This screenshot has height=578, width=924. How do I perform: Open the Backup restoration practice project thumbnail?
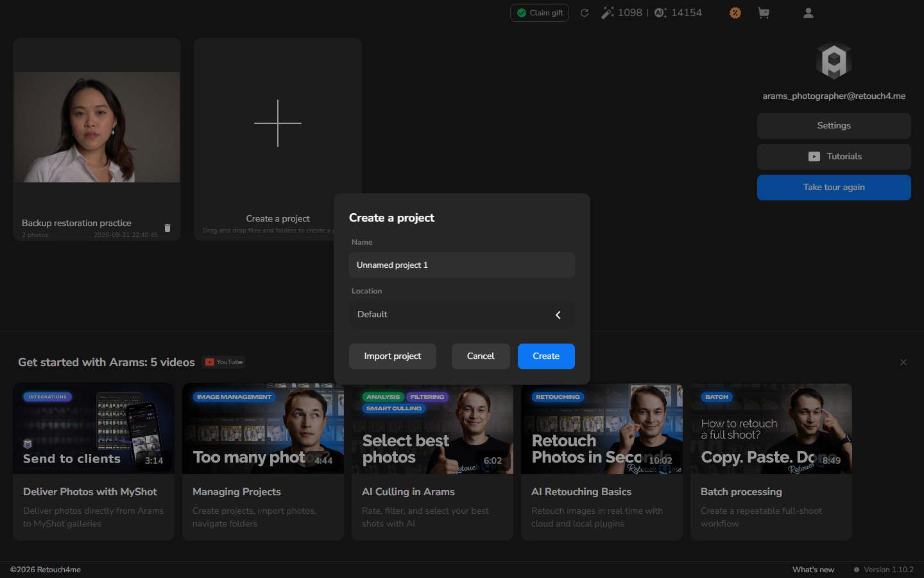click(x=97, y=127)
